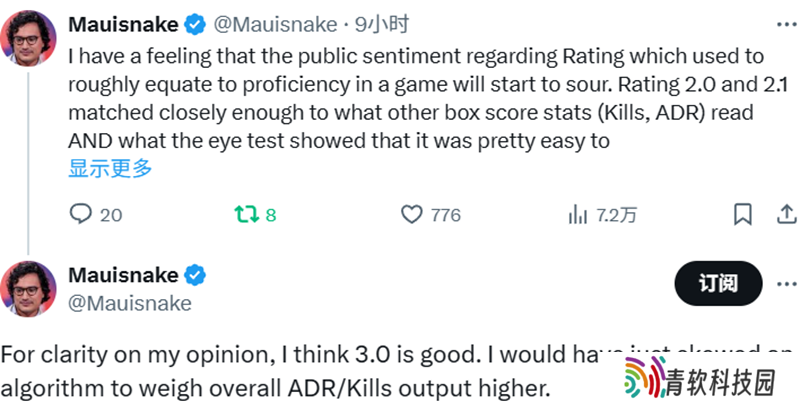
Task: Click the reply comment icon
Action: click(81, 214)
